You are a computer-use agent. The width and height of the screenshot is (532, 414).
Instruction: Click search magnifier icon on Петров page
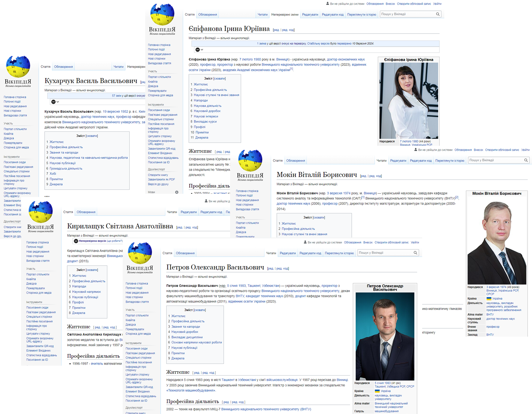pyautogui.click(x=415, y=253)
